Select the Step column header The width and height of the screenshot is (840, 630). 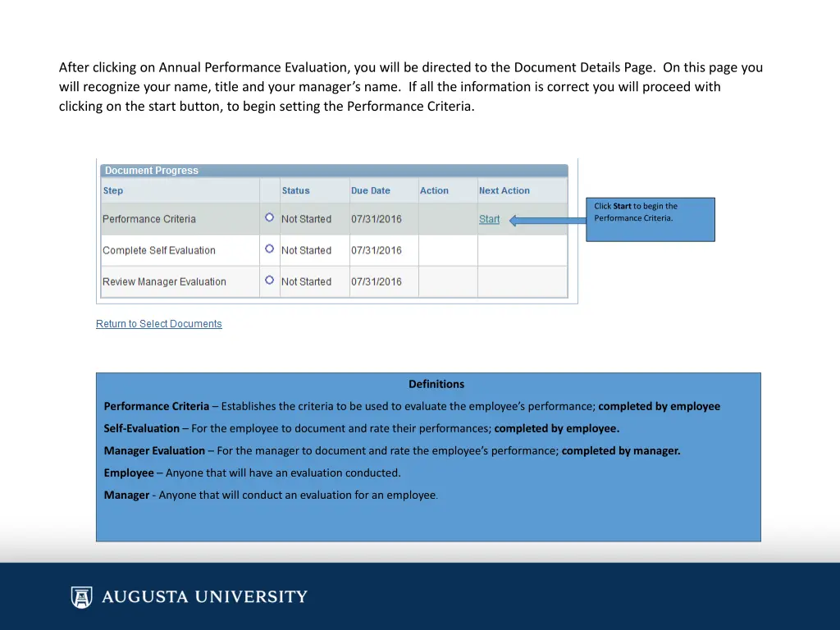tap(113, 191)
